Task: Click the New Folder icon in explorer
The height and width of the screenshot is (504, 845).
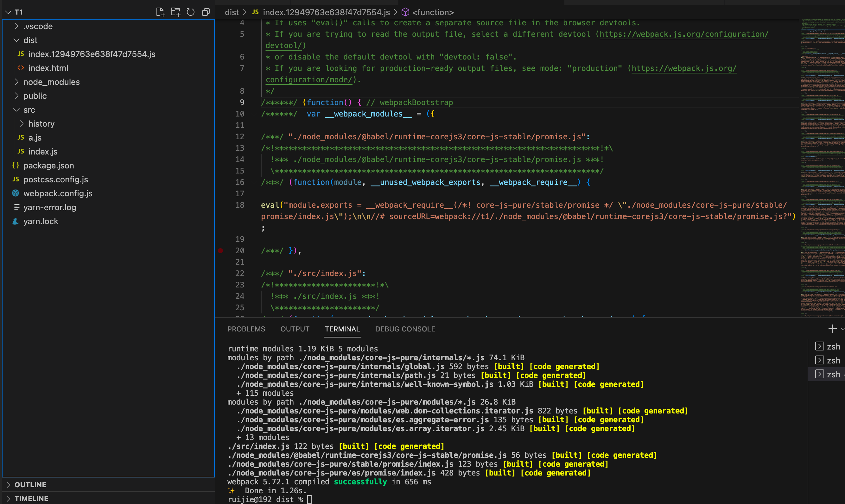Action: pyautogui.click(x=175, y=12)
